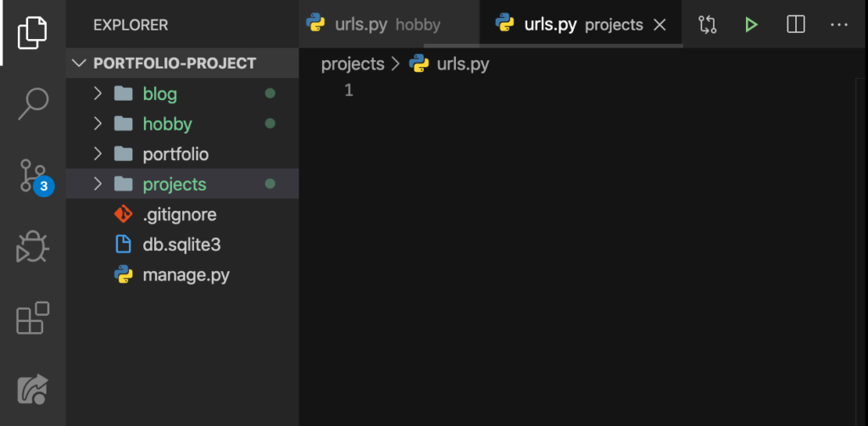The width and height of the screenshot is (868, 426).
Task: Open the db.sqlite3 file
Action: coord(182,245)
